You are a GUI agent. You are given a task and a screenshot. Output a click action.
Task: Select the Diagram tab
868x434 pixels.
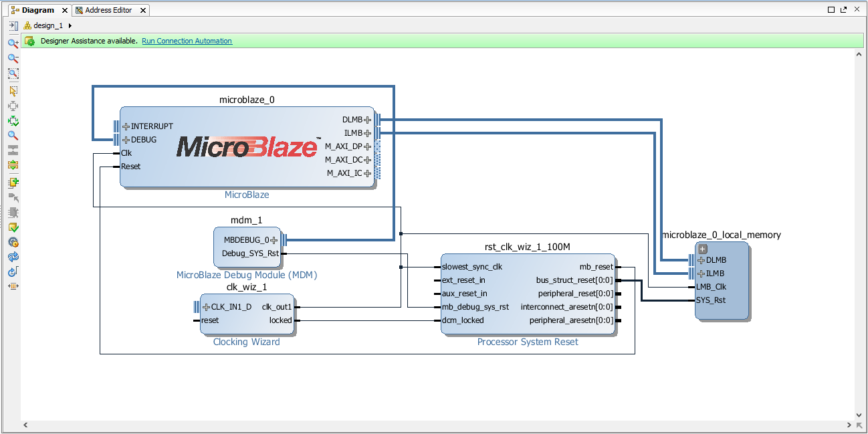coord(38,10)
